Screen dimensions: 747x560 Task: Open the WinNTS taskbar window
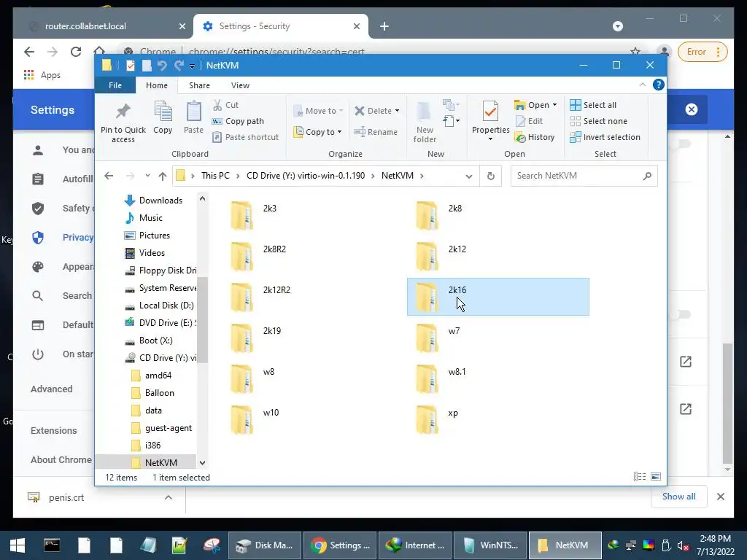click(490, 545)
